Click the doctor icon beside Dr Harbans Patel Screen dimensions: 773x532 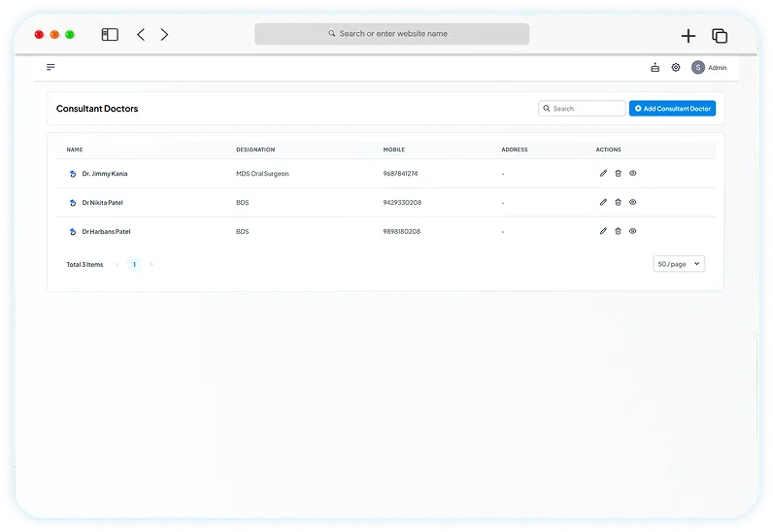pyautogui.click(x=73, y=232)
